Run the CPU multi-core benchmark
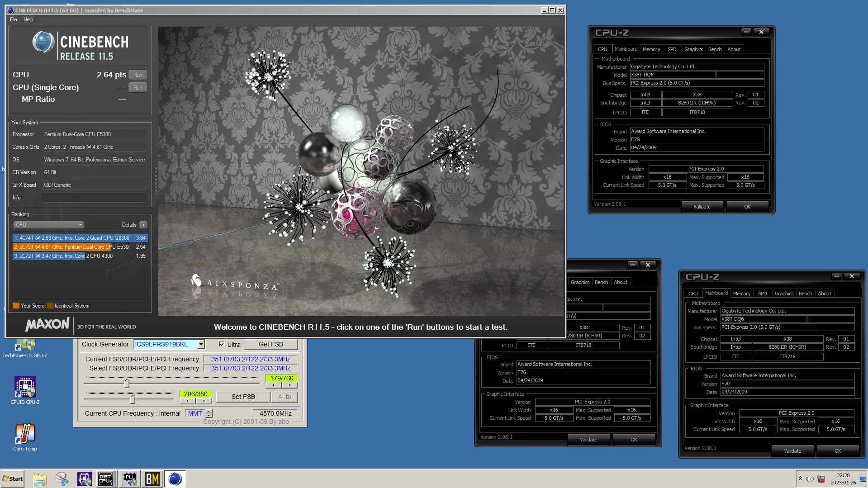The width and height of the screenshot is (868, 488). pos(138,75)
